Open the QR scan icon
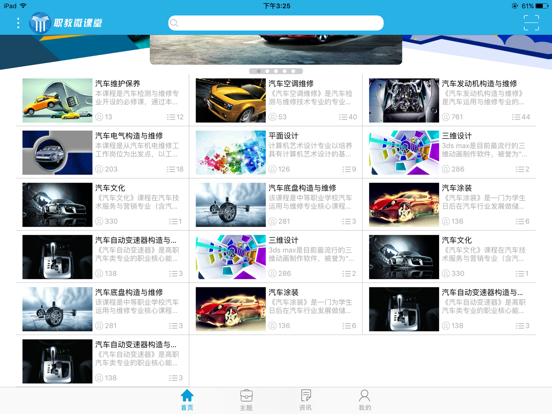The width and height of the screenshot is (552, 414). (x=531, y=23)
